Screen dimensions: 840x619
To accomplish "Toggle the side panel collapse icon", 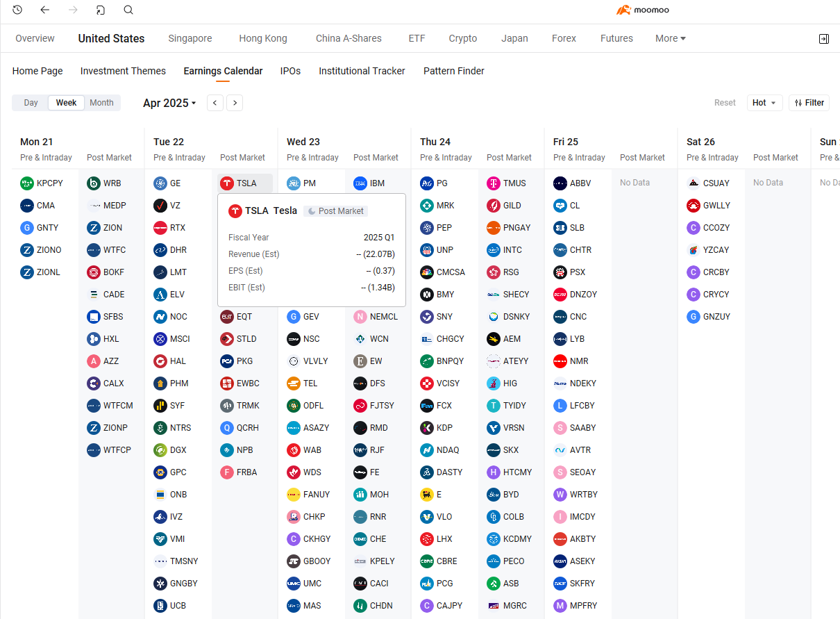I will pyautogui.click(x=824, y=39).
